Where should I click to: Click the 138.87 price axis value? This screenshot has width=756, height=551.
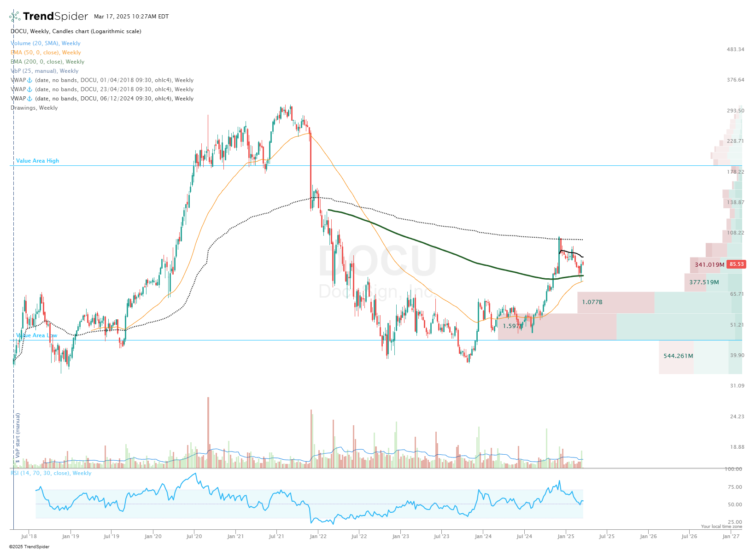click(735, 202)
